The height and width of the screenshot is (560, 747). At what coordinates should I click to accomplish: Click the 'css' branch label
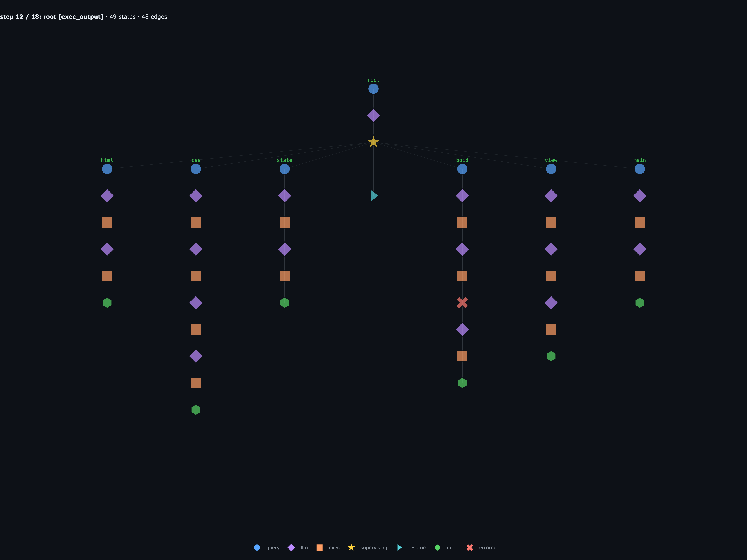pyautogui.click(x=196, y=160)
